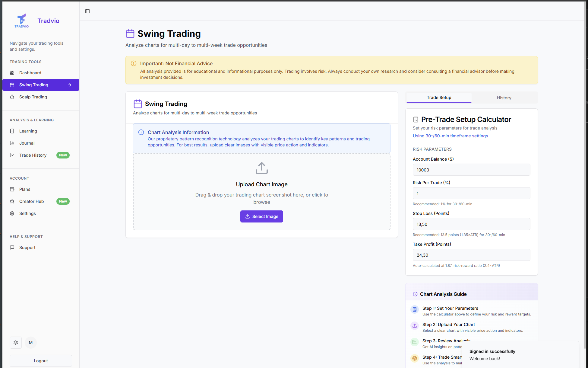Open the 30-/60-min timeframe settings link
This screenshot has height=368, width=588.
click(x=450, y=136)
